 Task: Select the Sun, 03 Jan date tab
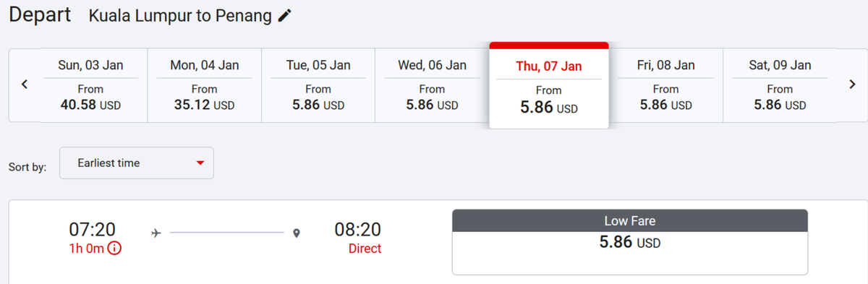[x=90, y=85]
